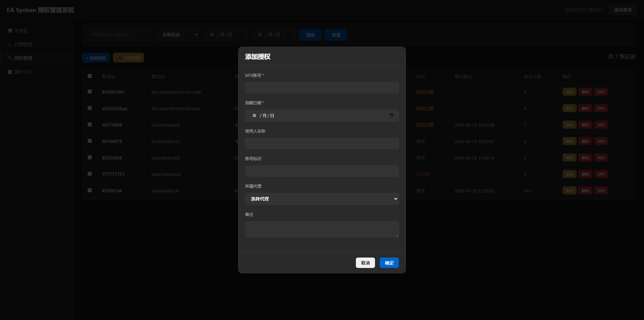Viewport: 644px width, 320px height.
Task: Click 删除 for account e2323236qq
Action: click(x=585, y=108)
